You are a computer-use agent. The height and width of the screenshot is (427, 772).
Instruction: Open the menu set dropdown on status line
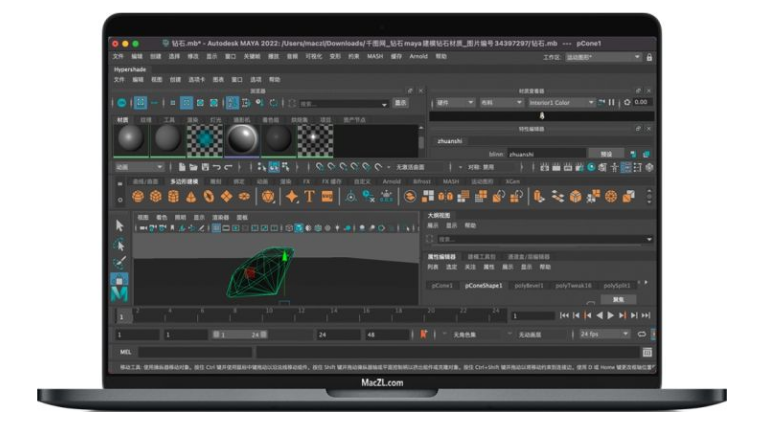[139, 167]
